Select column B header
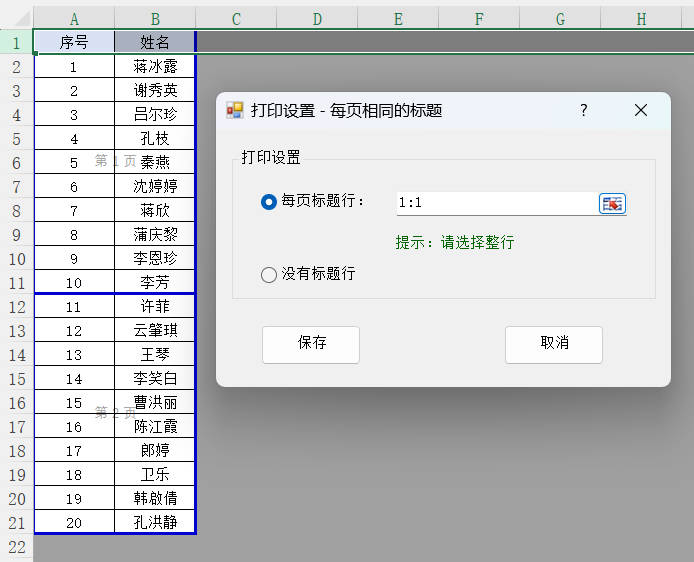This screenshot has width=694, height=562. click(x=155, y=19)
